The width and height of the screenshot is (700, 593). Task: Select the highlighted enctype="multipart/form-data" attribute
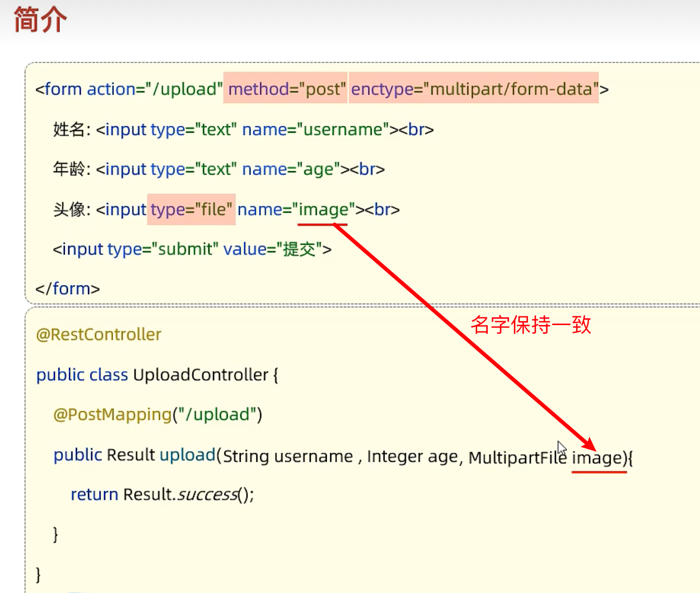pos(474,88)
